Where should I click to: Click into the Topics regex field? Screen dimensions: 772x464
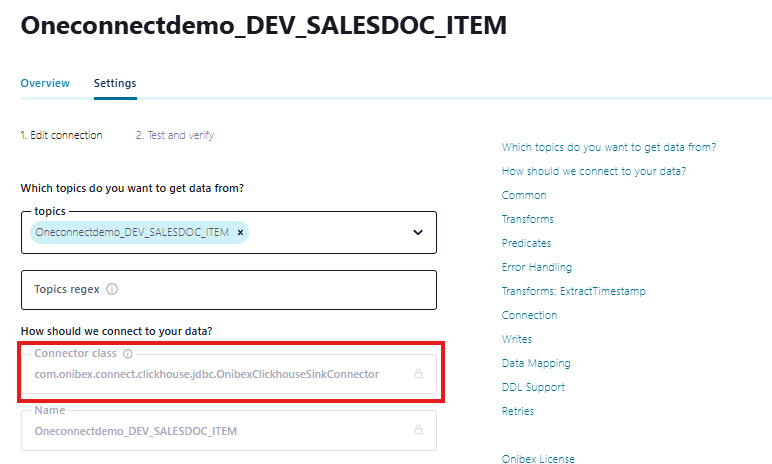229,290
